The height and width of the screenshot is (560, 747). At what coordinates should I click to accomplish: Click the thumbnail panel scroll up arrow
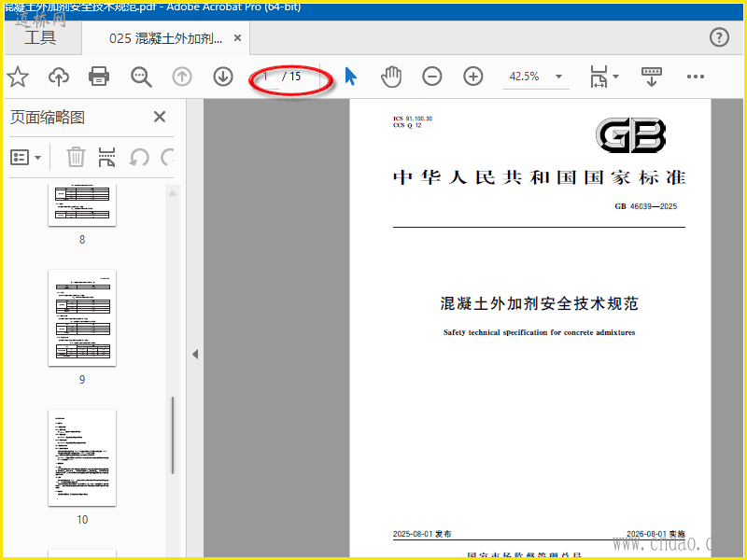pyautogui.click(x=173, y=193)
